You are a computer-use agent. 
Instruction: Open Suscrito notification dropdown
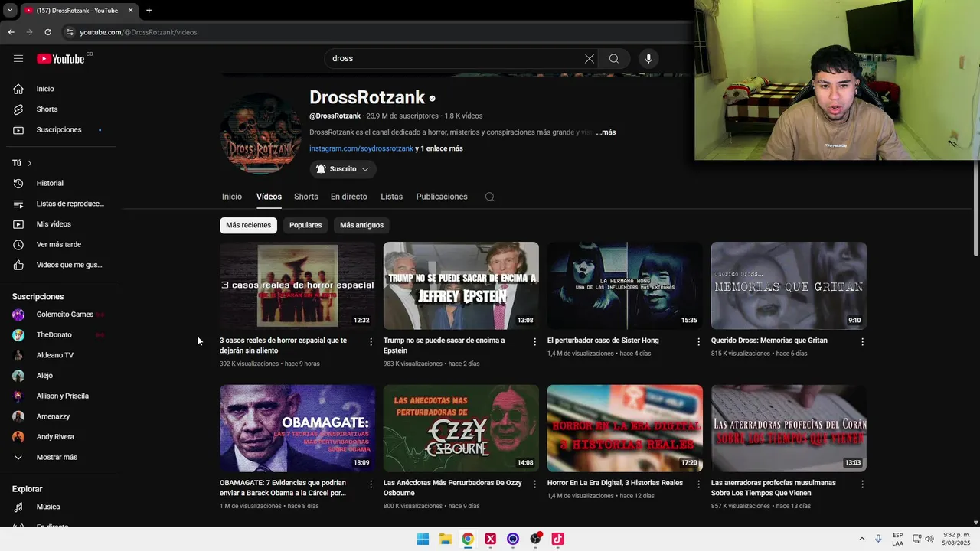(343, 169)
